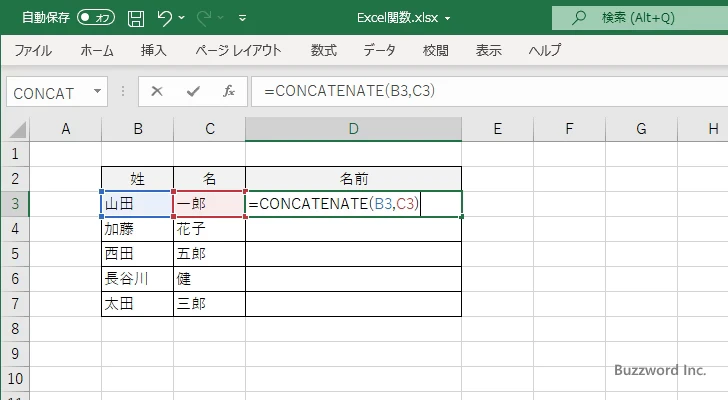Screen dimensions: 728x400
Task: Open the 挿入 ribbon tab
Action: click(x=154, y=50)
